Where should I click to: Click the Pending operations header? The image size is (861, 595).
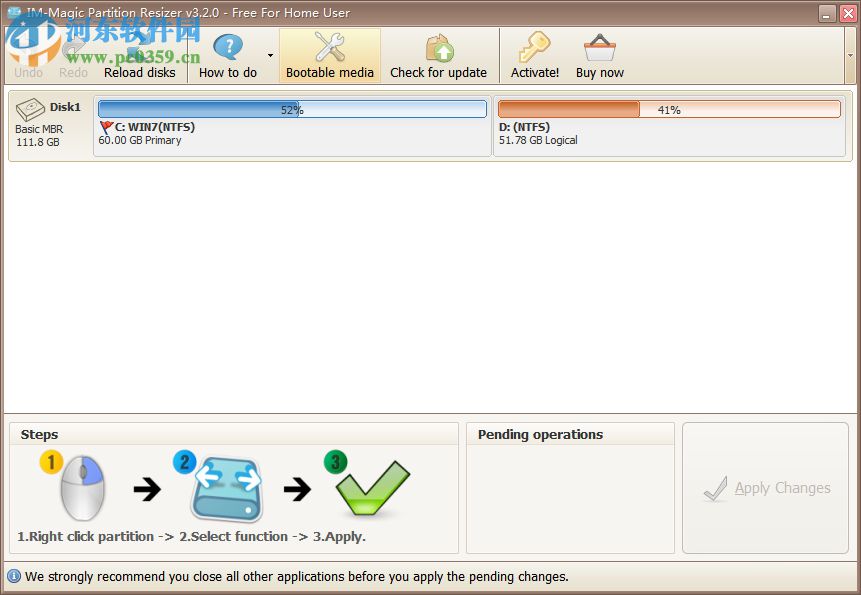540,434
